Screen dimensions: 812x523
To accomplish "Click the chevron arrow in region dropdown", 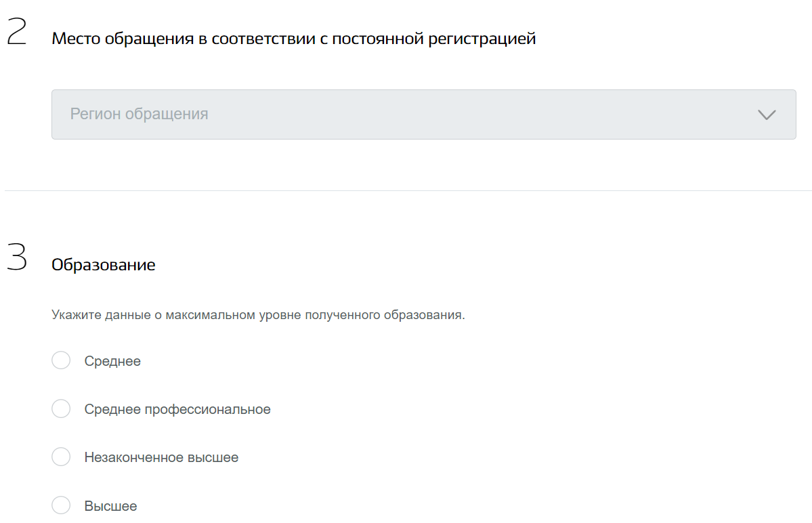I will click(x=767, y=114).
